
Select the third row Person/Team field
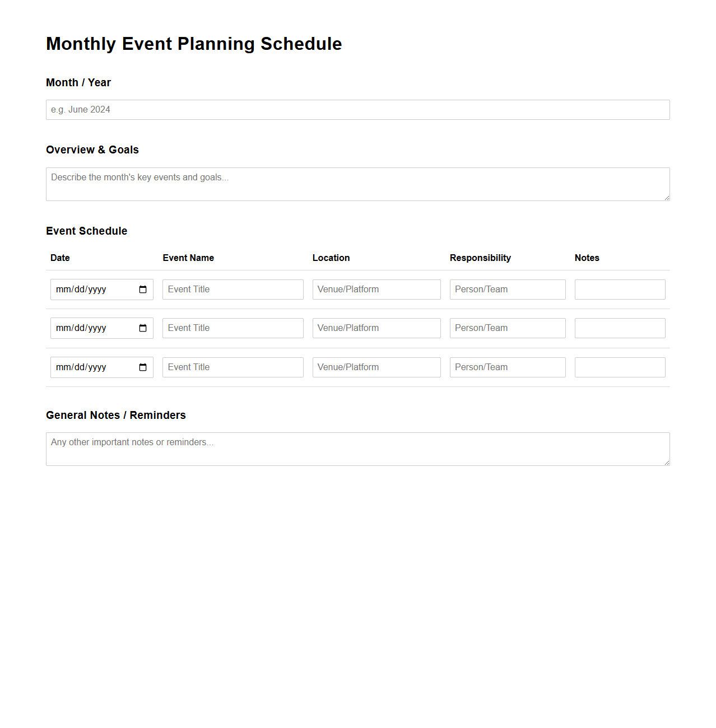tap(507, 367)
